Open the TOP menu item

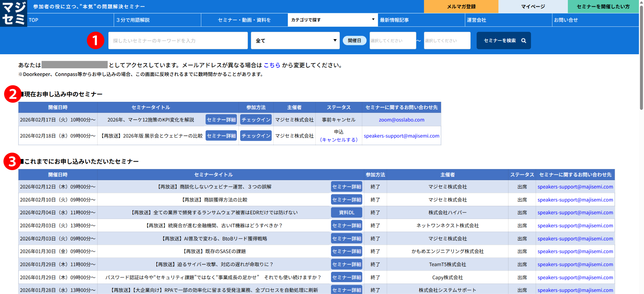[70, 20]
